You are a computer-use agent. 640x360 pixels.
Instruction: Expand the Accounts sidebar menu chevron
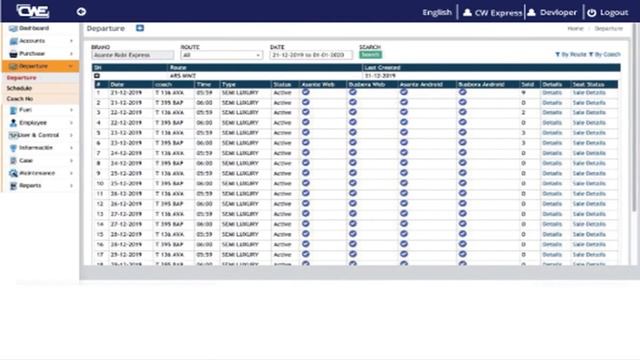pos(71,41)
